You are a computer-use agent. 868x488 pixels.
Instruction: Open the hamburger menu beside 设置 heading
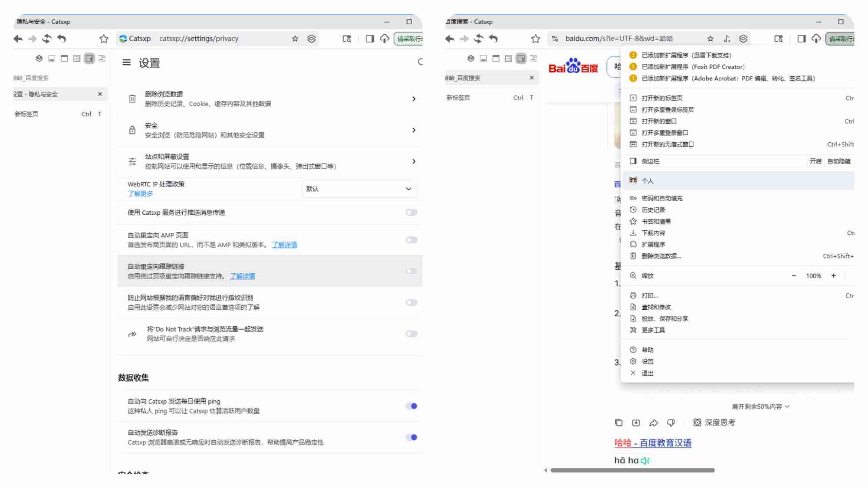(126, 62)
